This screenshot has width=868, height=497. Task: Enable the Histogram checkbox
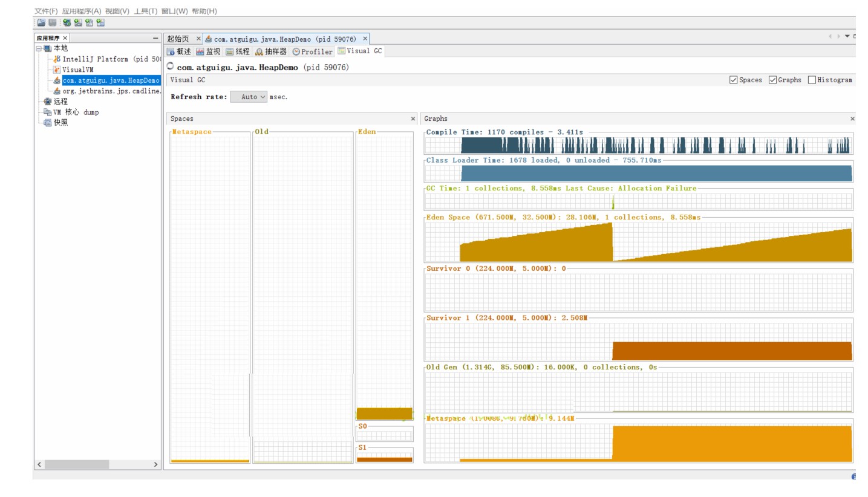point(812,80)
